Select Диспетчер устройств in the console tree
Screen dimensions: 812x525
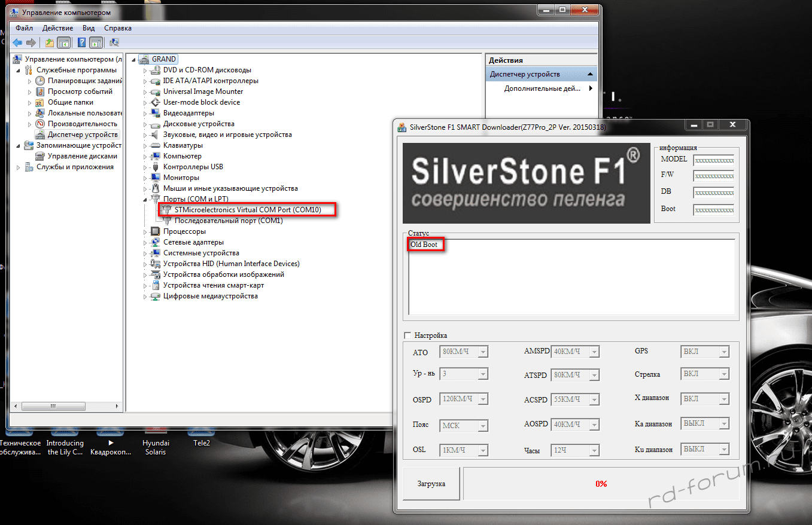click(83, 135)
